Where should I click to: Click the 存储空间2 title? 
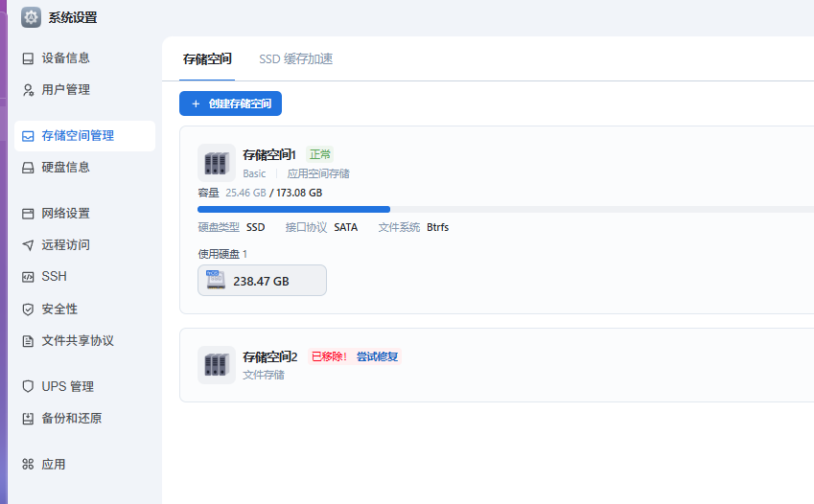point(270,356)
